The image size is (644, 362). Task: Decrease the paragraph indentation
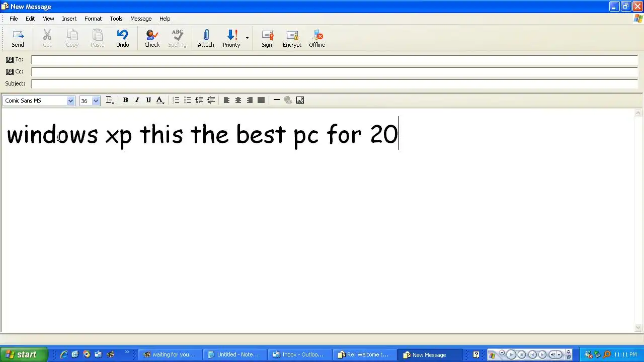pyautogui.click(x=199, y=100)
